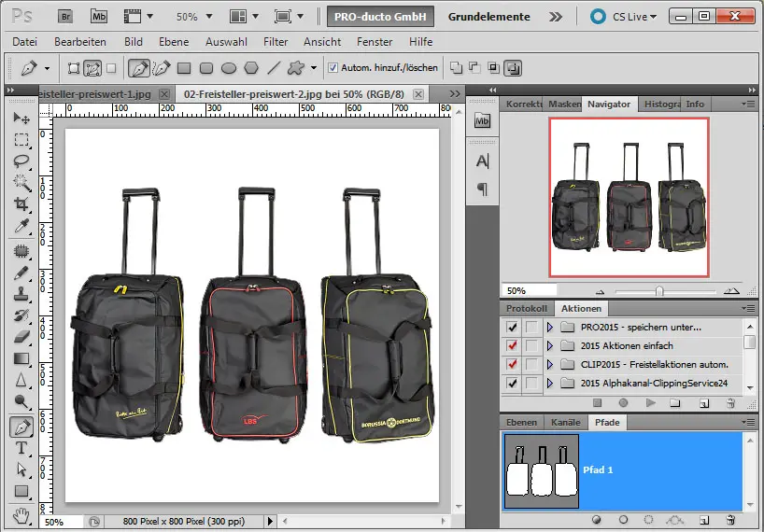Choose the Custom Shape option

click(296, 68)
